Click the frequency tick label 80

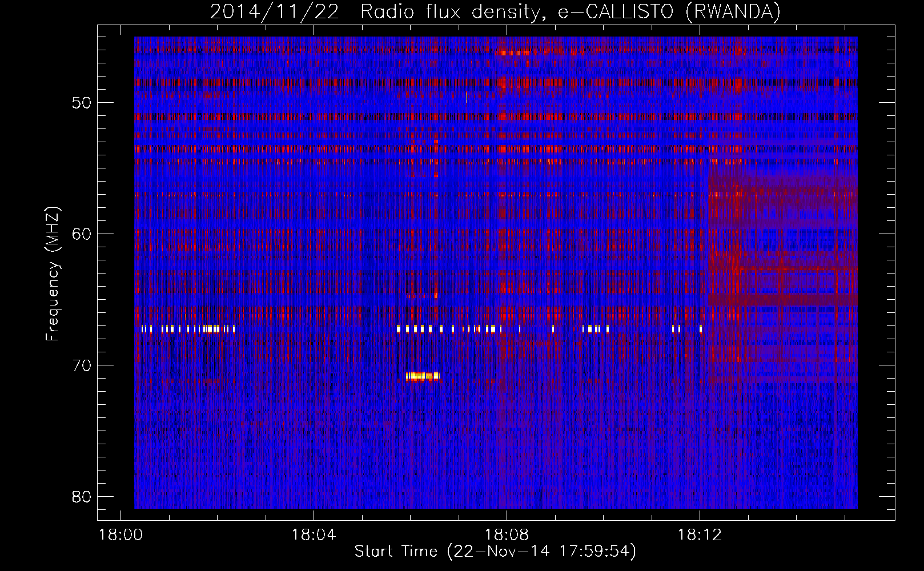82,497
